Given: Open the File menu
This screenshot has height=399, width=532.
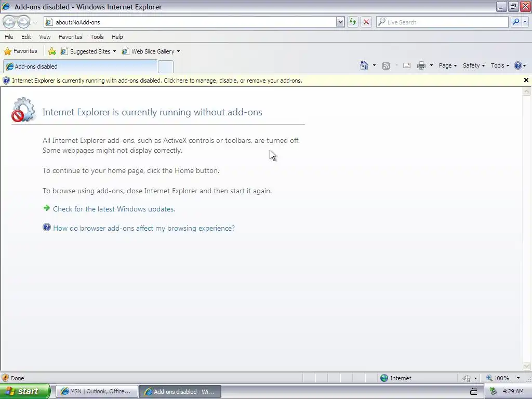Looking at the screenshot, I should click(x=9, y=37).
